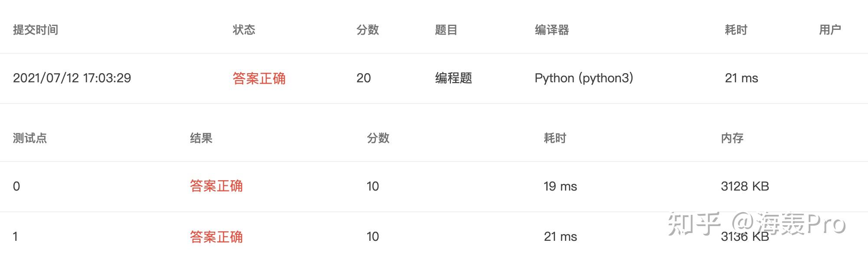Click the 用户 column header
The height and width of the screenshot is (259, 868).
pos(830,30)
